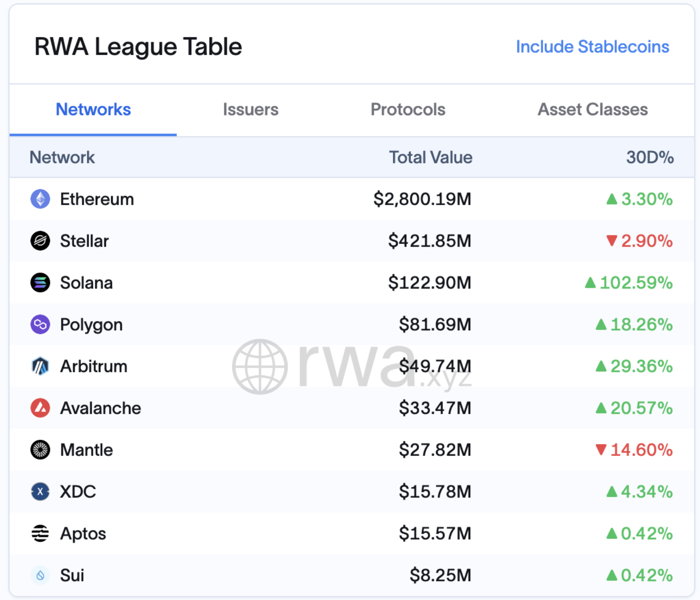The height and width of the screenshot is (600, 700).
Task: Switch to the Issuers tab
Action: coord(250,110)
